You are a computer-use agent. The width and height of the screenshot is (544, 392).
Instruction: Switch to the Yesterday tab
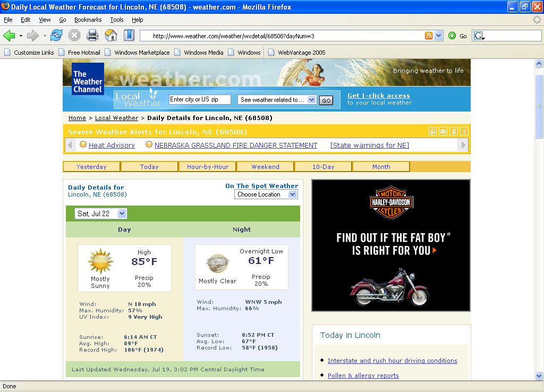[91, 166]
